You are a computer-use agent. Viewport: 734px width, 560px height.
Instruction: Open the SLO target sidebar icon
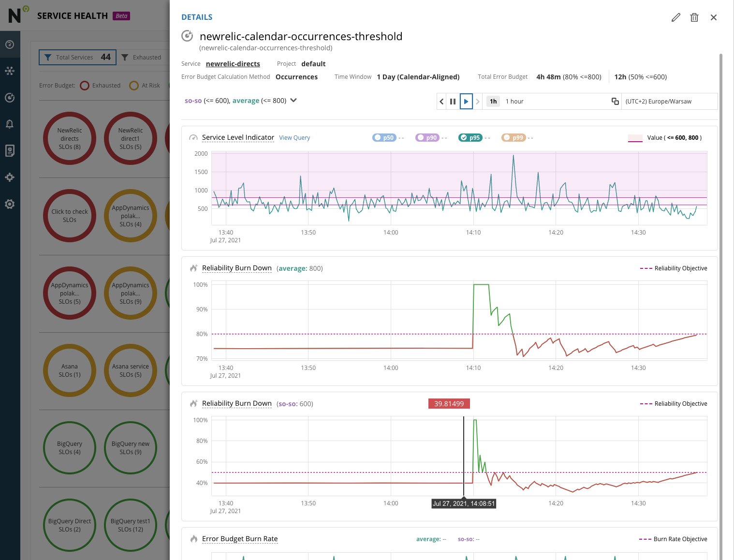click(10, 98)
